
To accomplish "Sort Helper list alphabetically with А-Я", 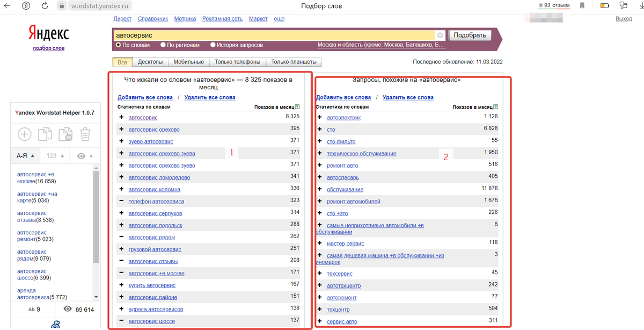I will coord(26,156).
